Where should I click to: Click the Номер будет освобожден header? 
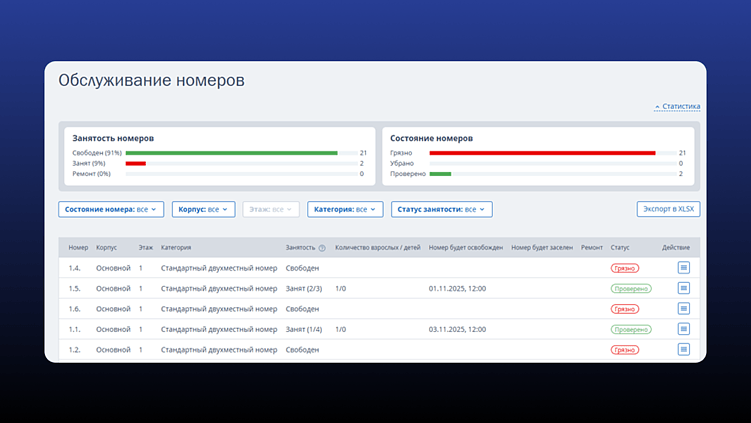[x=466, y=248]
